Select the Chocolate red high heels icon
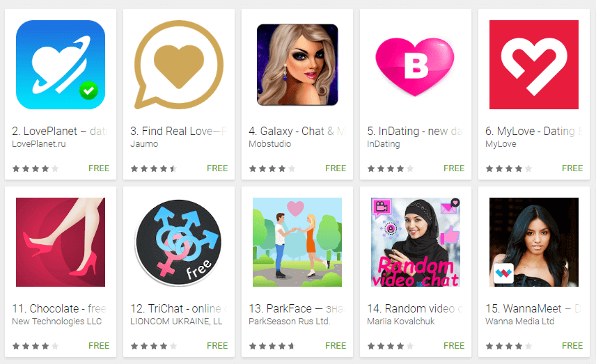The image size is (596, 364). tap(61, 242)
